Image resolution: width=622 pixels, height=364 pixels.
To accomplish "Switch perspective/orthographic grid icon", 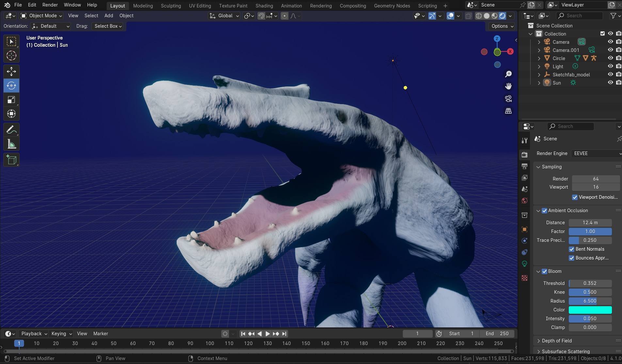I will click(x=508, y=111).
